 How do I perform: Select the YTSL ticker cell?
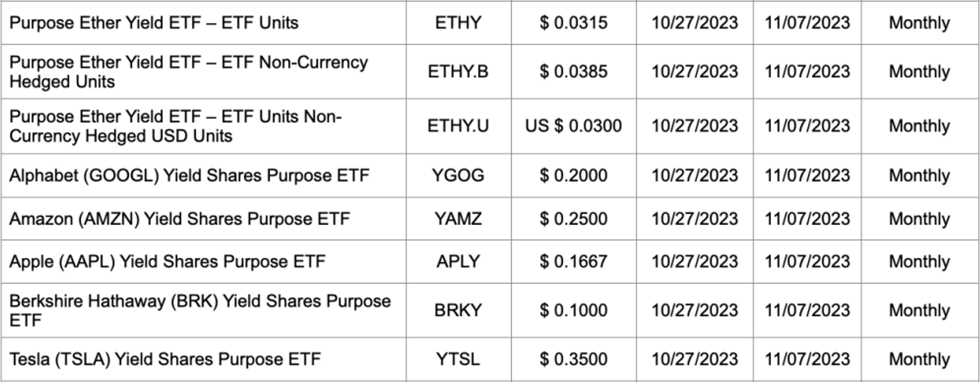(458, 359)
